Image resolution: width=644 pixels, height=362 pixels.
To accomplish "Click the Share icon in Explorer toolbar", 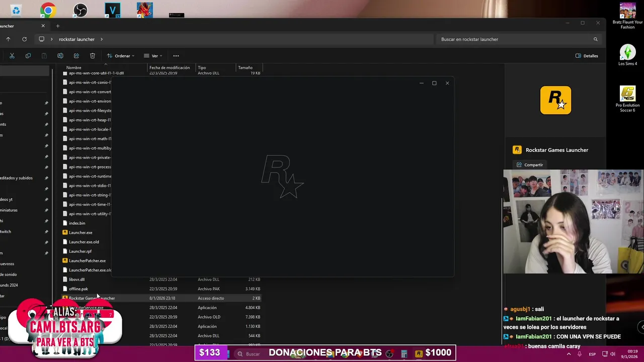I will coord(76,56).
